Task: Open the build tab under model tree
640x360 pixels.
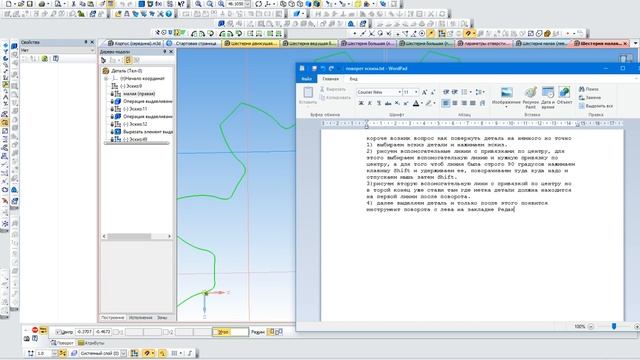Action: point(112,317)
